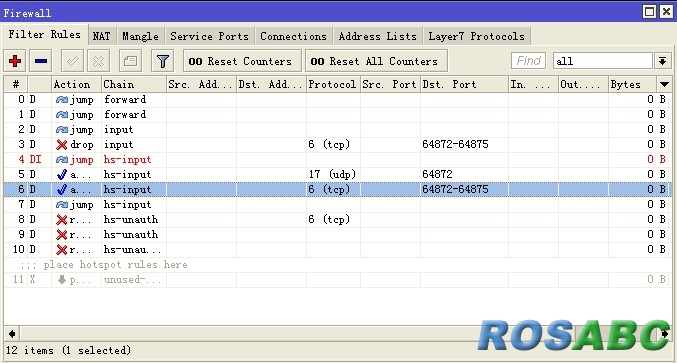Maximize the Firewall window

click(x=649, y=12)
